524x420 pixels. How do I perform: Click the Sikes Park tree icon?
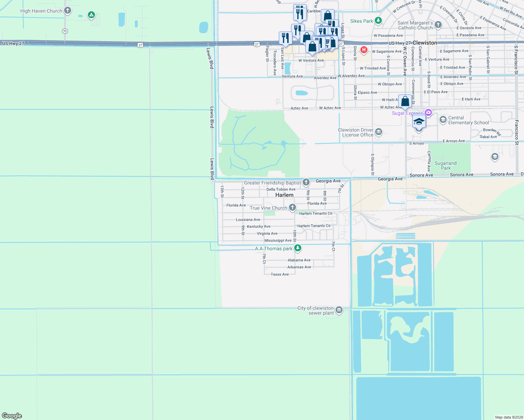tap(378, 20)
